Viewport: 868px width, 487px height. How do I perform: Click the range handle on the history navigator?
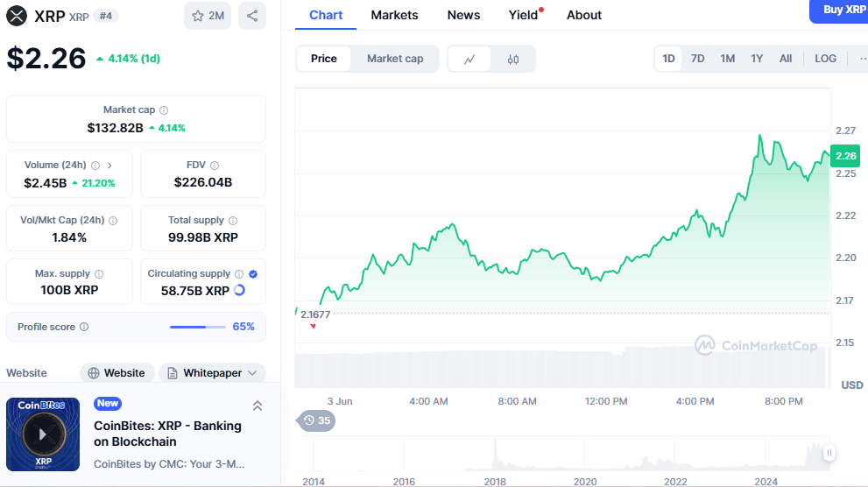[829, 453]
